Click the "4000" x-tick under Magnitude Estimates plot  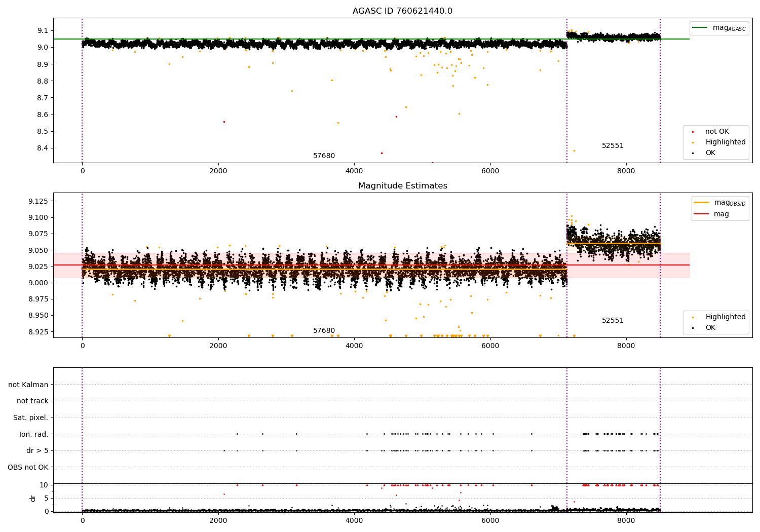354,346
